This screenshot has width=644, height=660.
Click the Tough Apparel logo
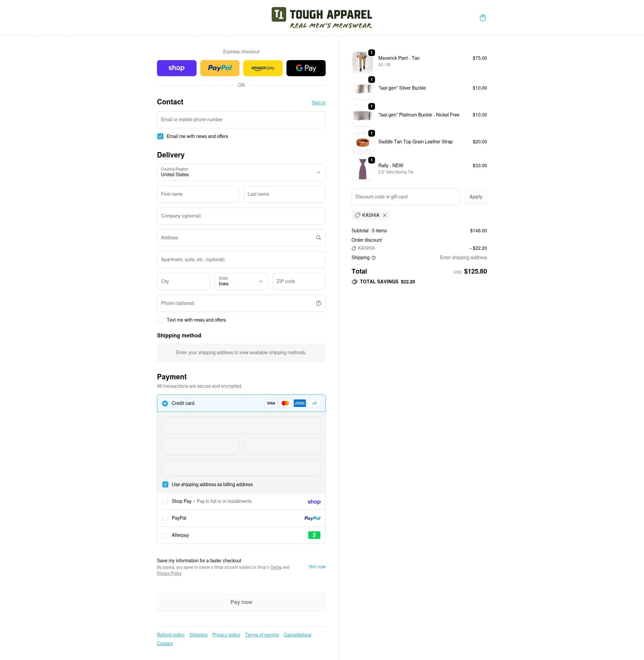[321, 17]
